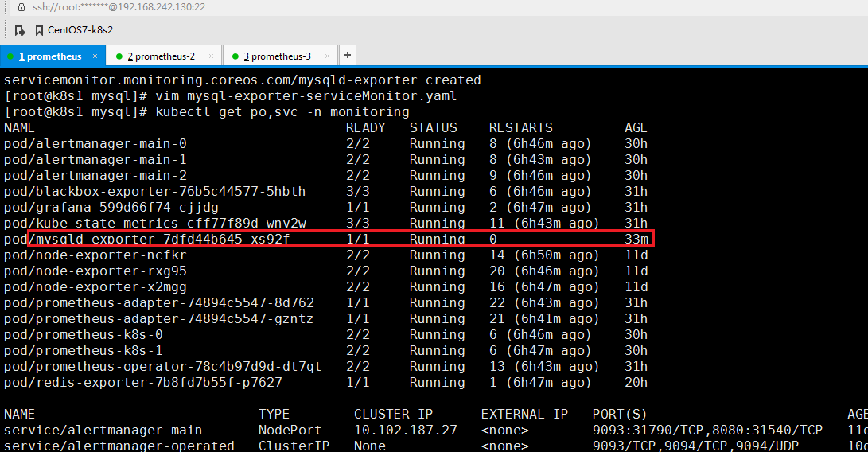This screenshot has width=868, height=452.
Task: Click the READY column header
Action: (365, 128)
